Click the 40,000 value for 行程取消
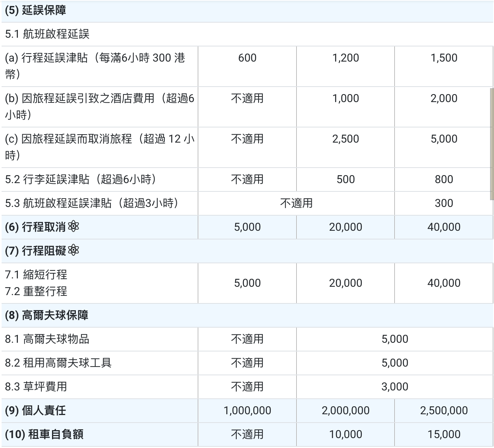 click(x=444, y=227)
